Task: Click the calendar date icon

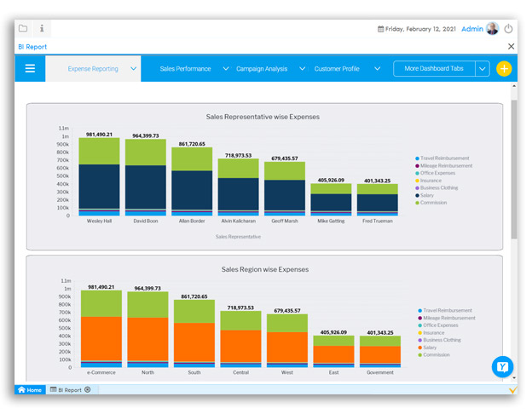Action: [x=381, y=29]
